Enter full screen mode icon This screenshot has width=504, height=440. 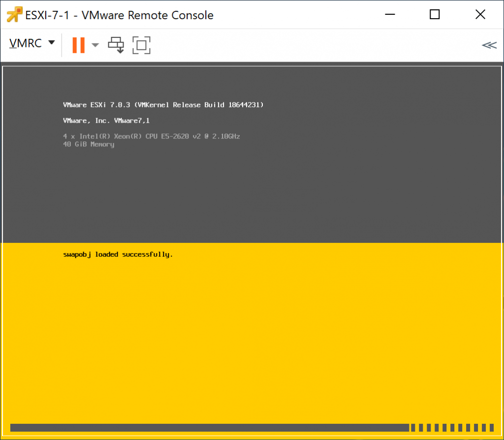[x=141, y=45]
